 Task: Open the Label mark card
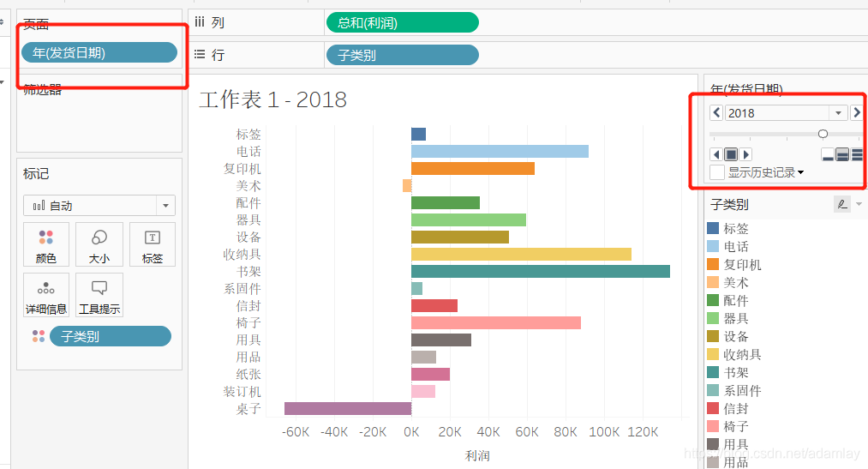(x=153, y=244)
